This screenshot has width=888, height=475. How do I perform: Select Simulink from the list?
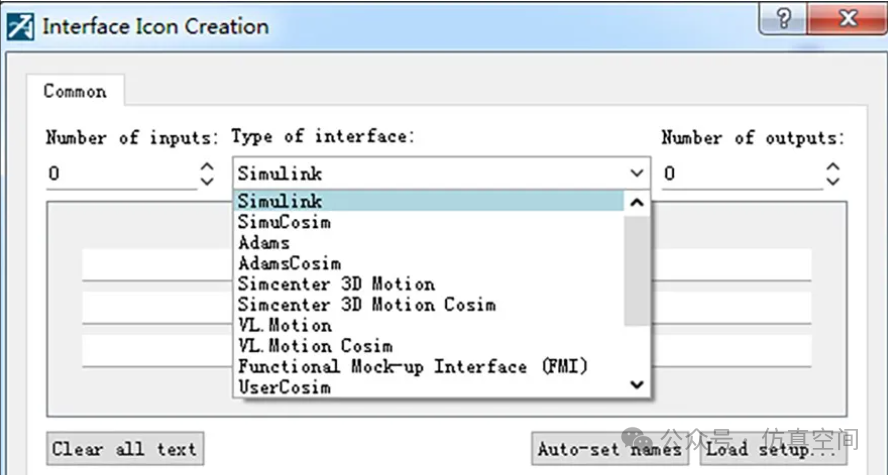[x=280, y=201]
